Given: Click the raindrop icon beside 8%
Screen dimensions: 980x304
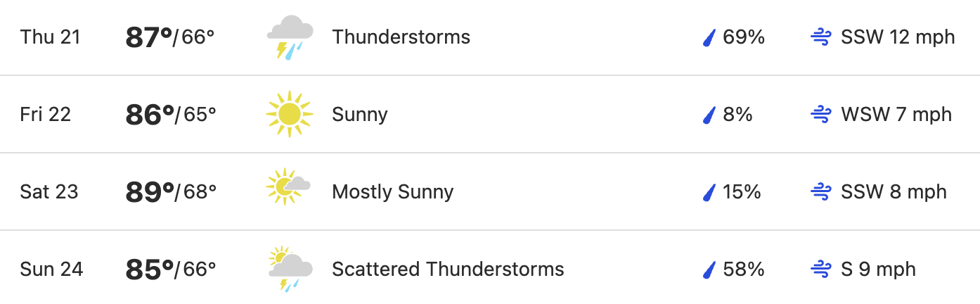Looking at the screenshot, I should click(709, 115).
